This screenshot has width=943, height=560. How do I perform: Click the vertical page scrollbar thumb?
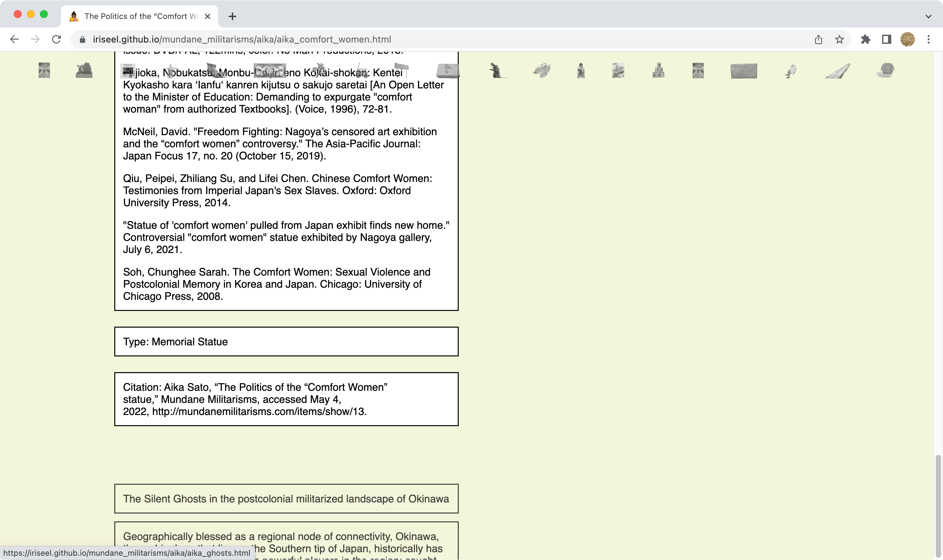(938, 506)
